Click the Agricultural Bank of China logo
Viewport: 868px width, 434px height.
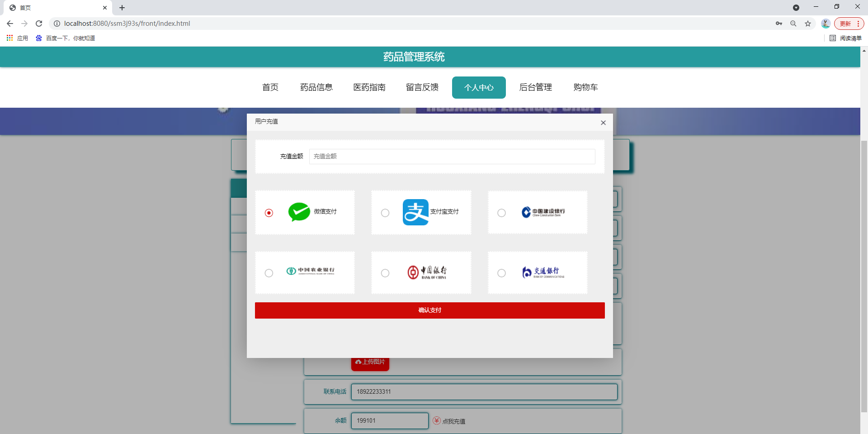point(310,271)
